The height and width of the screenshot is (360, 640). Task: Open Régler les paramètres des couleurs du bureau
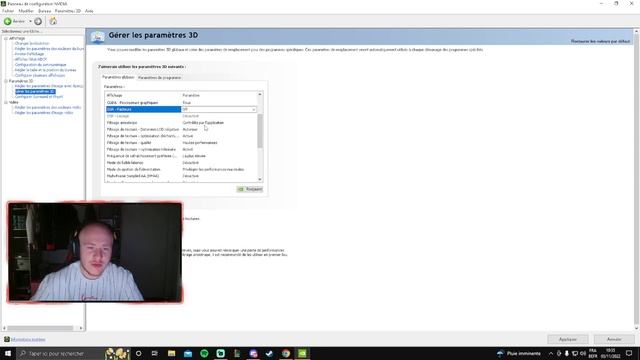pyautogui.click(x=49, y=49)
